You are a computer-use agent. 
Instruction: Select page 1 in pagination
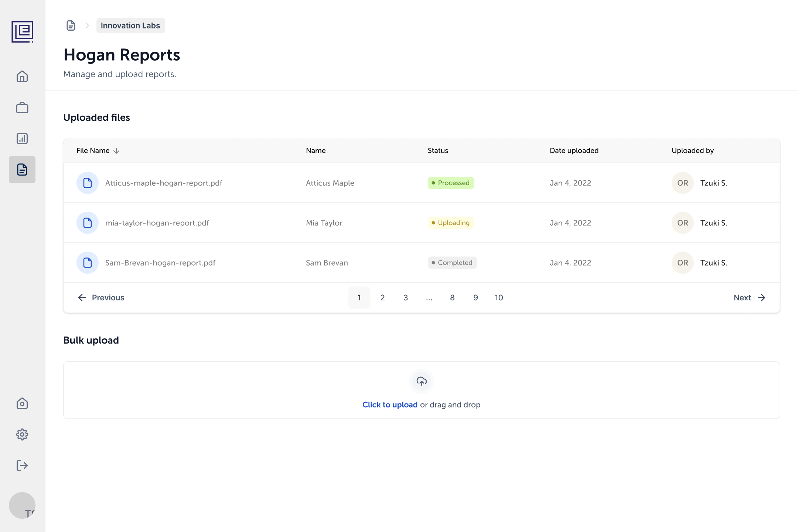click(x=359, y=298)
